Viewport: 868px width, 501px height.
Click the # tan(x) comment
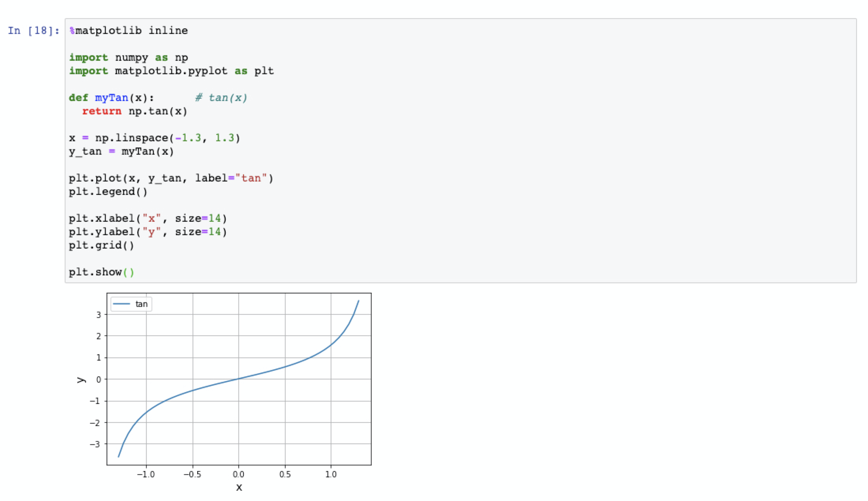tap(221, 98)
